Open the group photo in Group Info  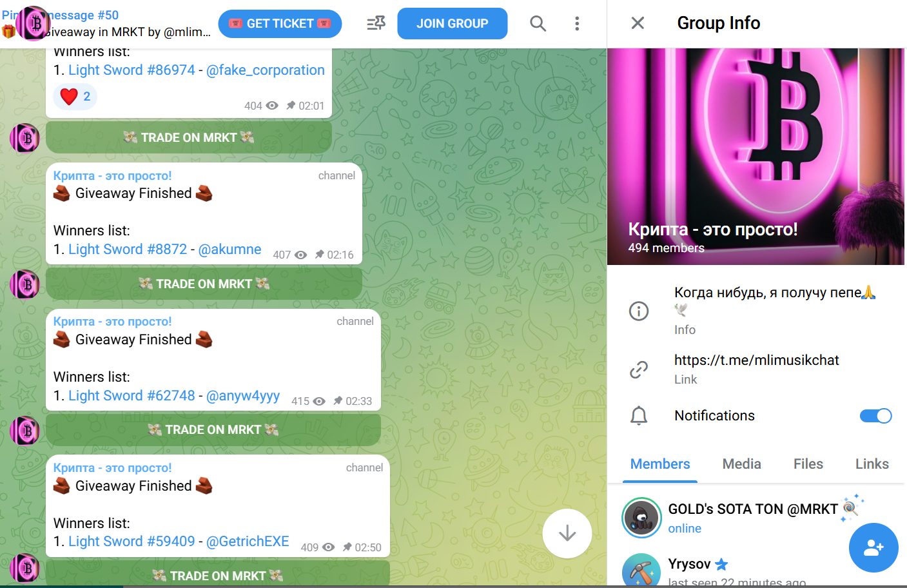click(756, 157)
